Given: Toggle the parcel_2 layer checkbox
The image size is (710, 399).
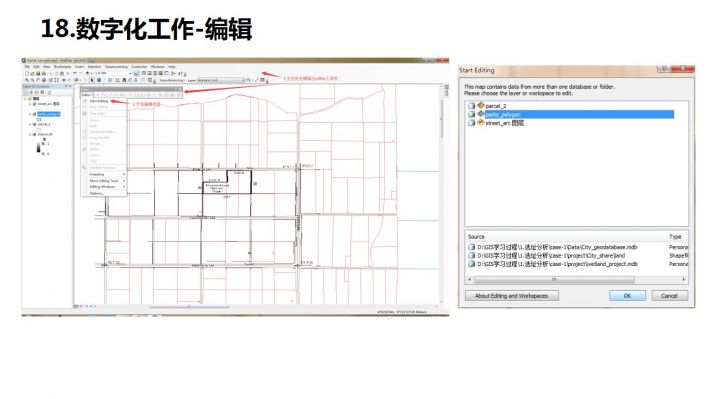Looking at the screenshot, I should click(x=34, y=124).
